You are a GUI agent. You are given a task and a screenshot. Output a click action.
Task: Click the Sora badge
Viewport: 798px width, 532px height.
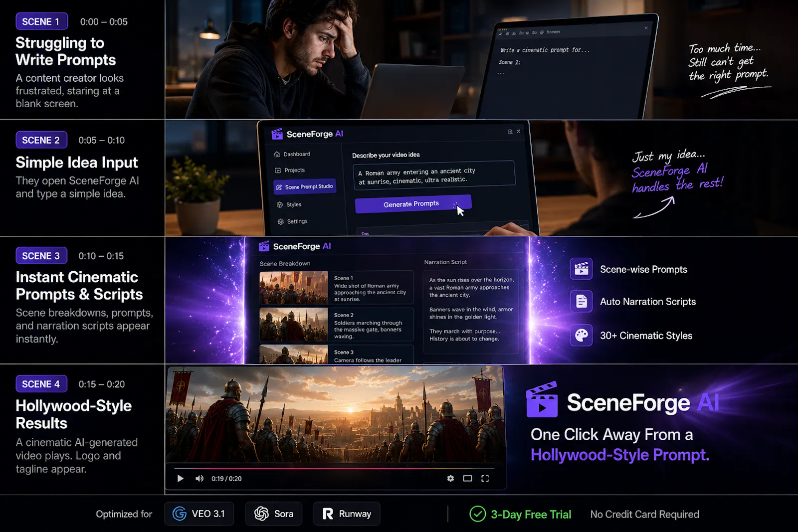[x=274, y=514]
